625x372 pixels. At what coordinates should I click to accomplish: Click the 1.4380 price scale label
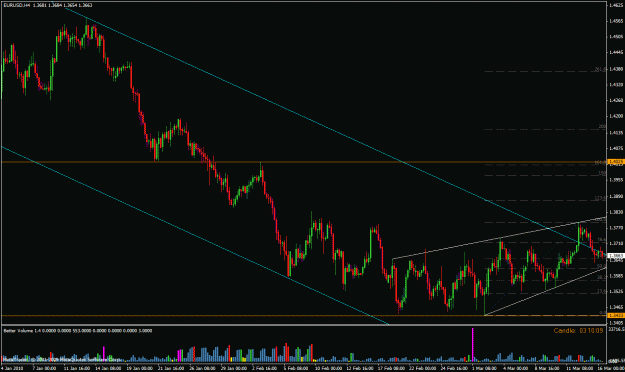pyautogui.click(x=616, y=69)
